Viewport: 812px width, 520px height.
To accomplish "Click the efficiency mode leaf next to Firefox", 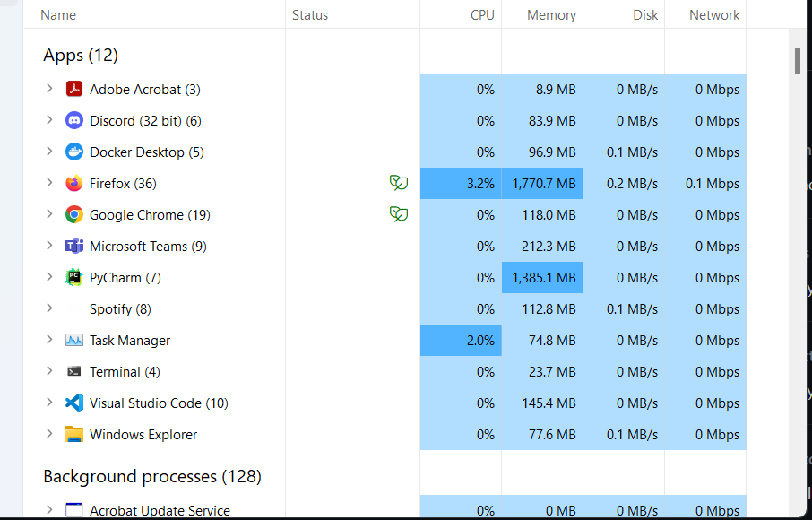I will click(x=399, y=182).
